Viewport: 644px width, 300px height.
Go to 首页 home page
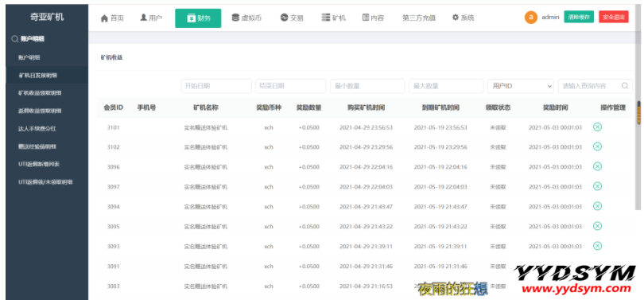point(112,18)
